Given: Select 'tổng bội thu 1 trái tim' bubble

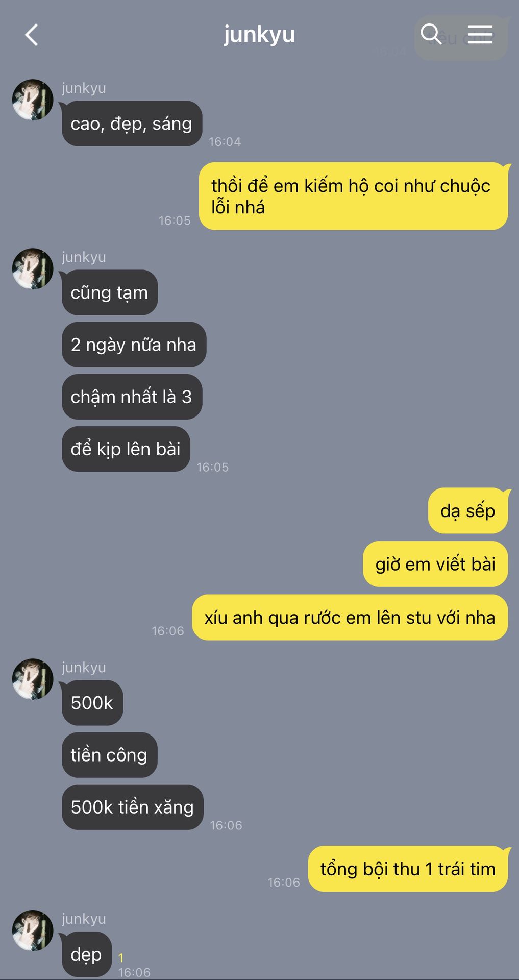Looking at the screenshot, I should click(408, 869).
